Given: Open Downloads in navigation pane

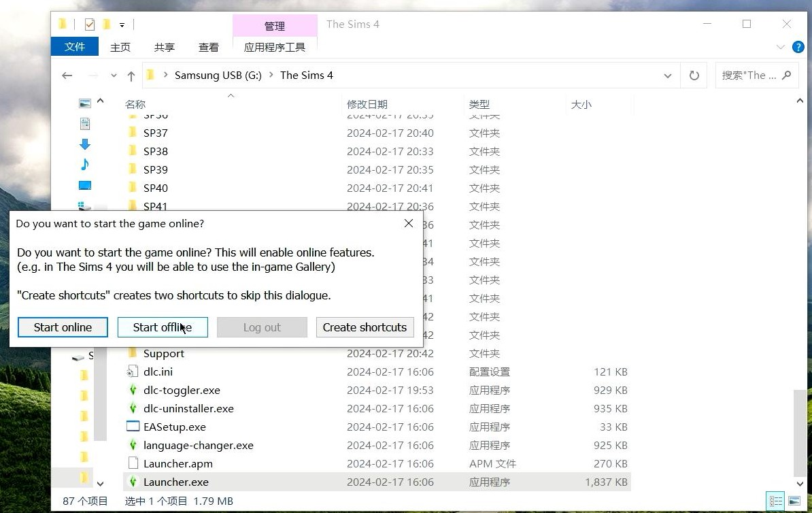Looking at the screenshot, I should [x=85, y=144].
